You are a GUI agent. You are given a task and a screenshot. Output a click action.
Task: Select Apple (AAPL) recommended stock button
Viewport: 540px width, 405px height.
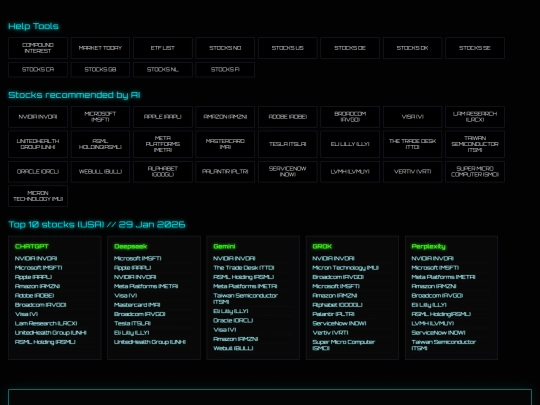pyautogui.click(x=163, y=117)
